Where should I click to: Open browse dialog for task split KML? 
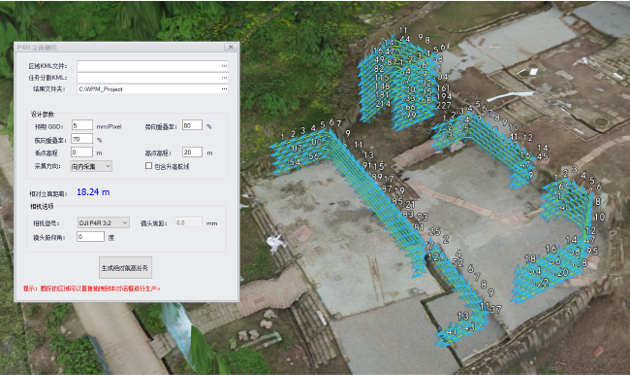pyautogui.click(x=224, y=78)
